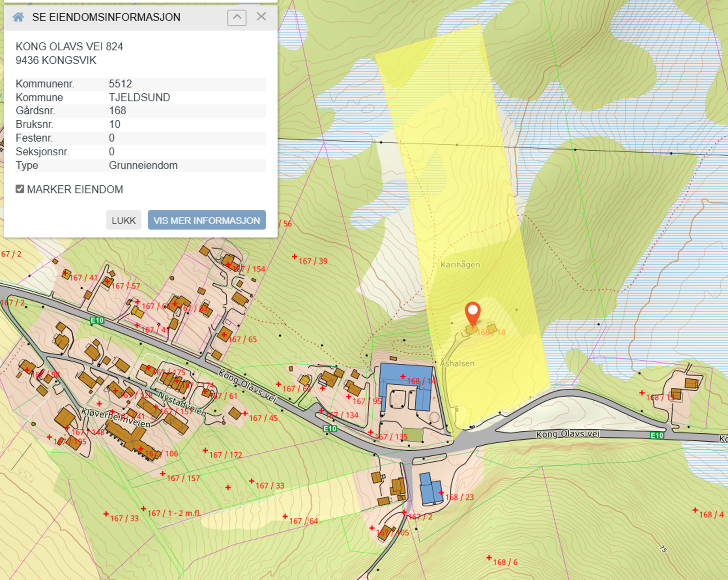Click the red cross marker at parcel 168/6
Screen dimensions: 728x580
tap(489, 558)
